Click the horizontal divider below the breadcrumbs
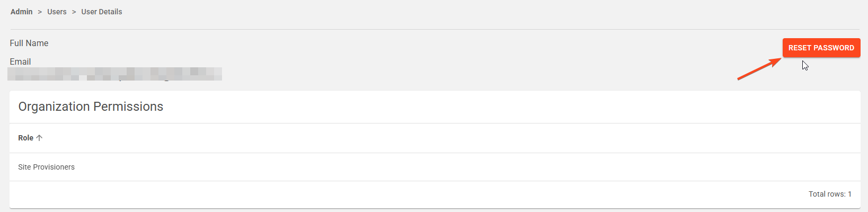Screen dimensions: 868x212 coord(435,29)
